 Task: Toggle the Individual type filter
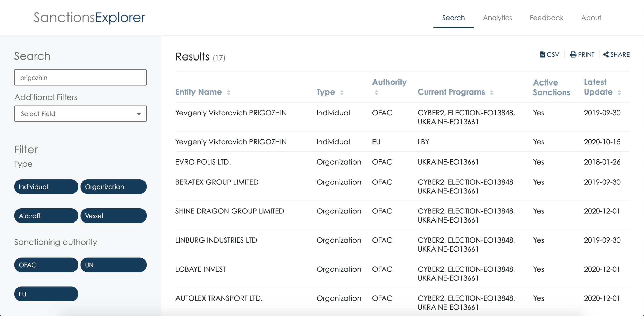click(46, 187)
